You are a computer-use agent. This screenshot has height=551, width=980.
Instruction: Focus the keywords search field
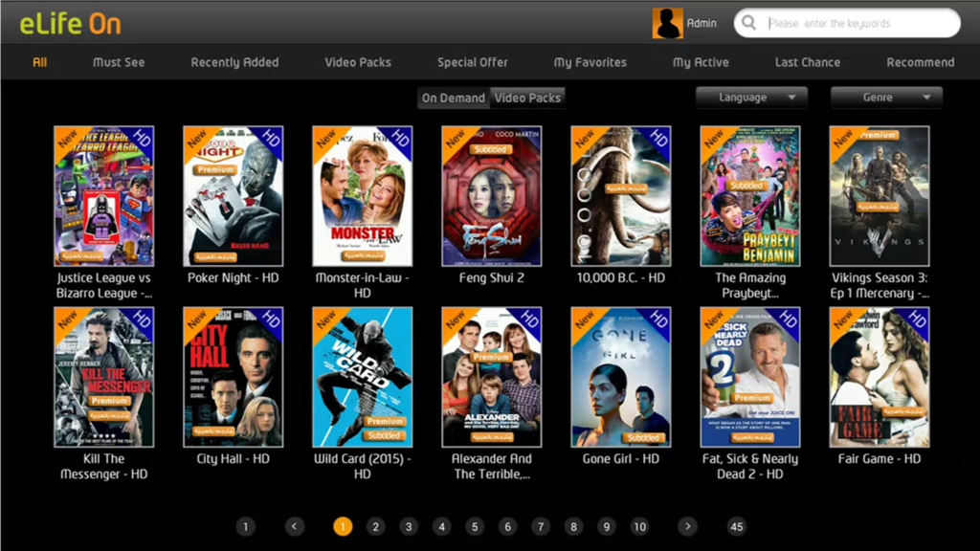[x=847, y=23]
